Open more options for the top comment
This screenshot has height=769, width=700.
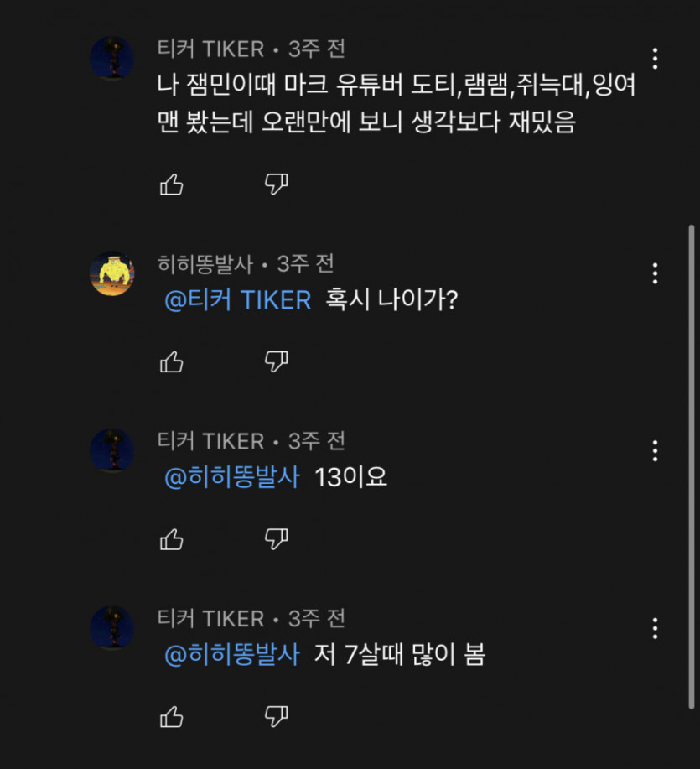point(655,59)
